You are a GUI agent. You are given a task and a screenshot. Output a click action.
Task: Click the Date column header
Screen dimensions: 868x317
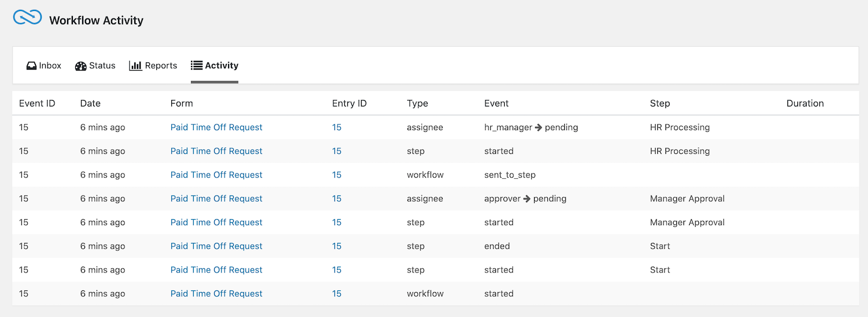(x=90, y=103)
